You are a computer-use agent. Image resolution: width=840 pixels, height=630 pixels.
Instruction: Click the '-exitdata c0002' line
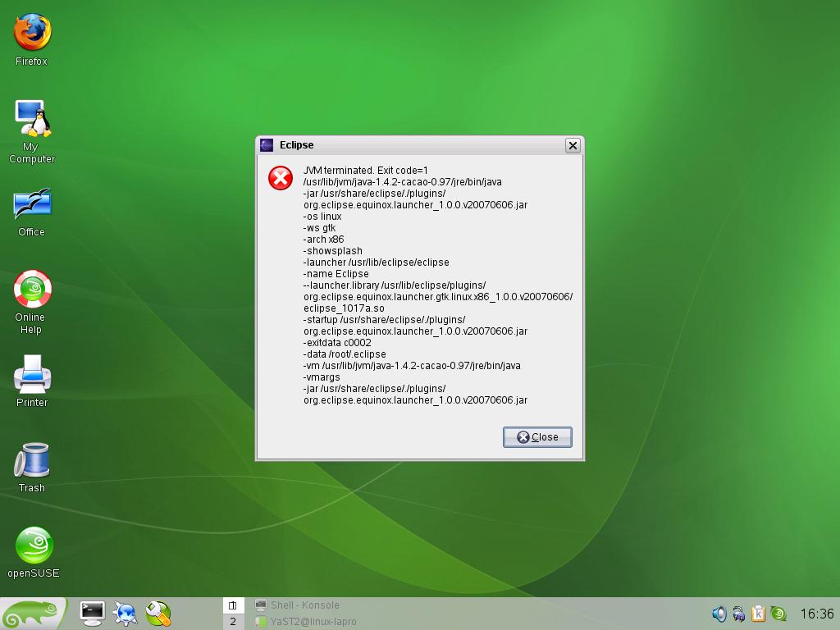pyautogui.click(x=337, y=343)
